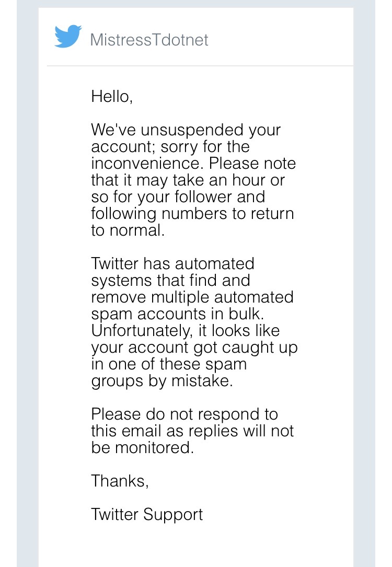The width and height of the screenshot is (392, 567).
Task: Click "your account got caught up" line
Action: (x=194, y=347)
